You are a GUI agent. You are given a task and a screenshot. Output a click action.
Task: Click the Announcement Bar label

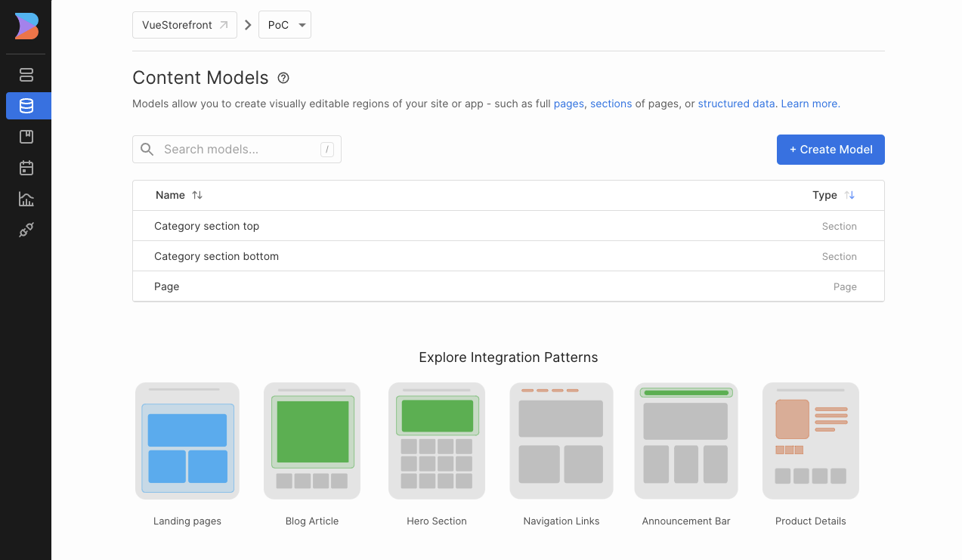(x=686, y=521)
